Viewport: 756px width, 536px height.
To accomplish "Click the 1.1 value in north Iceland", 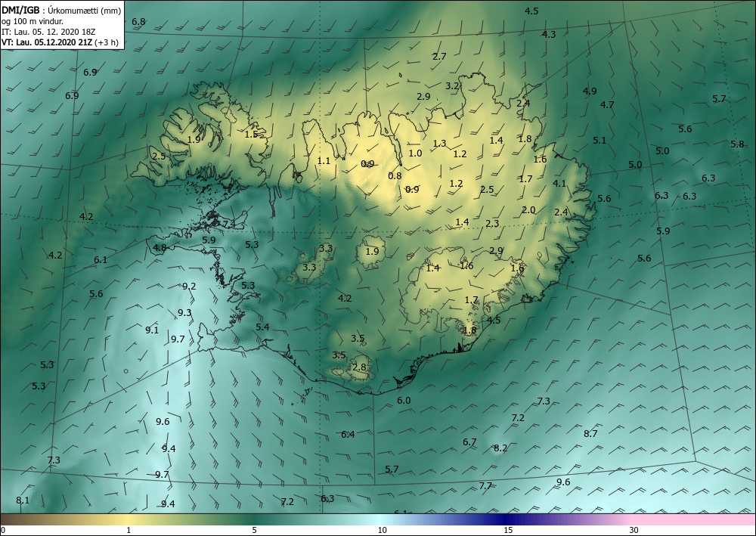I will pos(324,160).
